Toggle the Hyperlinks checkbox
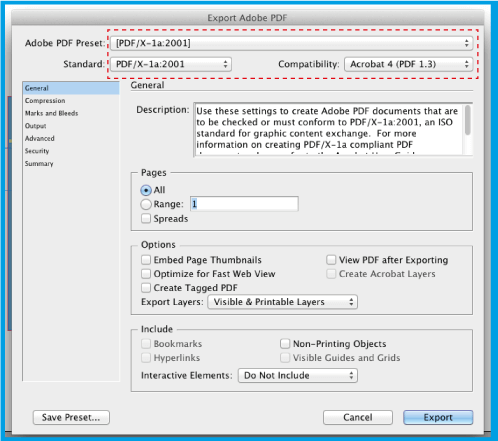The image size is (498, 441). click(x=146, y=358)
